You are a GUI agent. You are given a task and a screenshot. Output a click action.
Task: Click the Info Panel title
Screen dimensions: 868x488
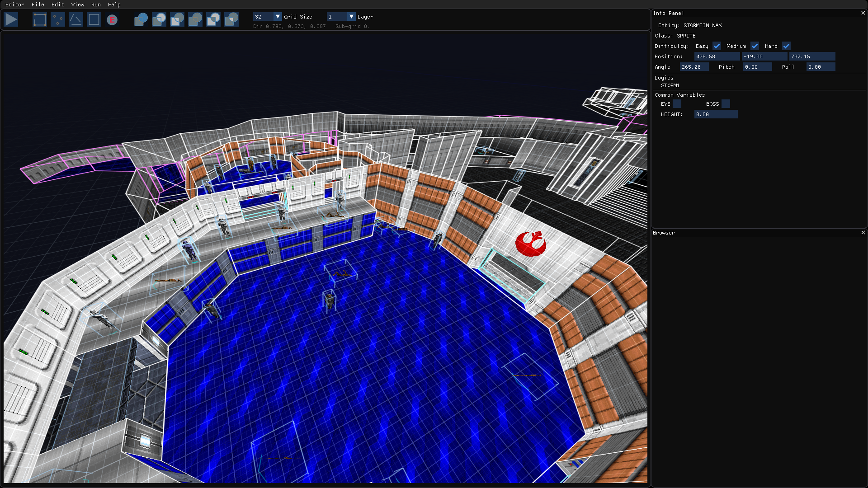point(668,13)
